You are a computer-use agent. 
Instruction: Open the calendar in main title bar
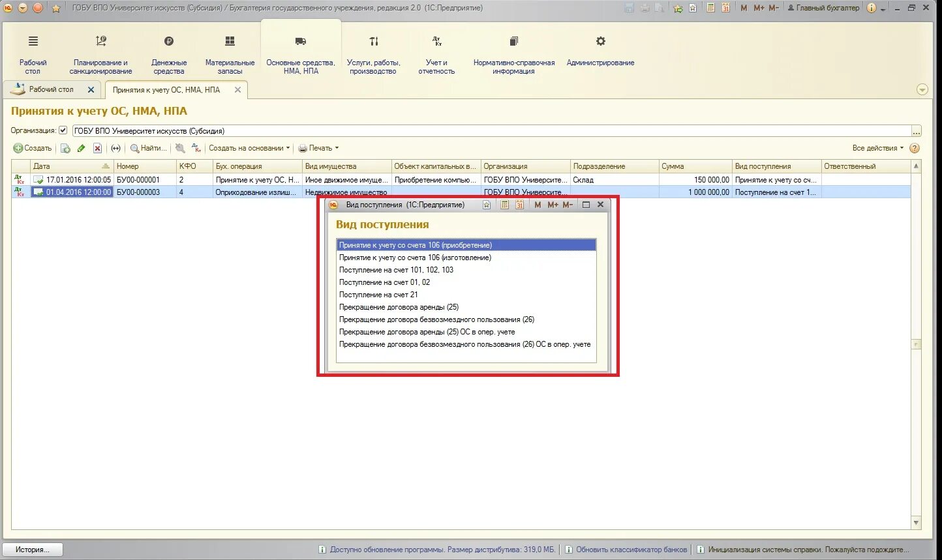726,8
